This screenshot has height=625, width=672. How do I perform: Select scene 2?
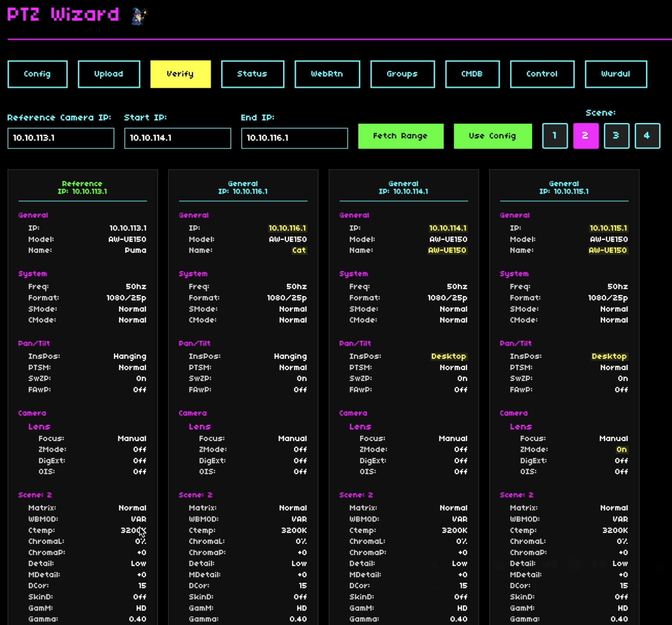(x=586, y=136)
